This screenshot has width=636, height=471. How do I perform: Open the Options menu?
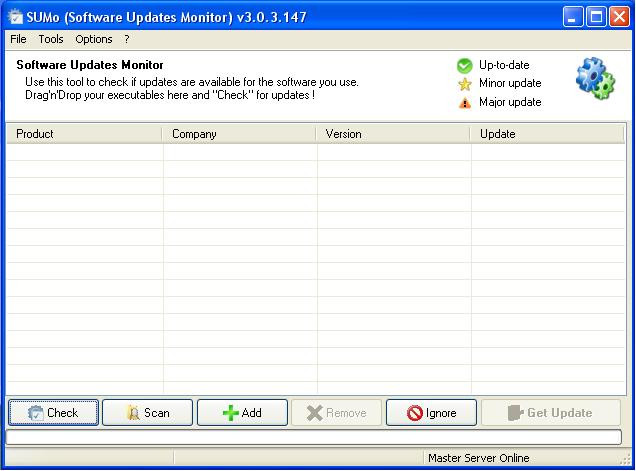coord(94,39)
